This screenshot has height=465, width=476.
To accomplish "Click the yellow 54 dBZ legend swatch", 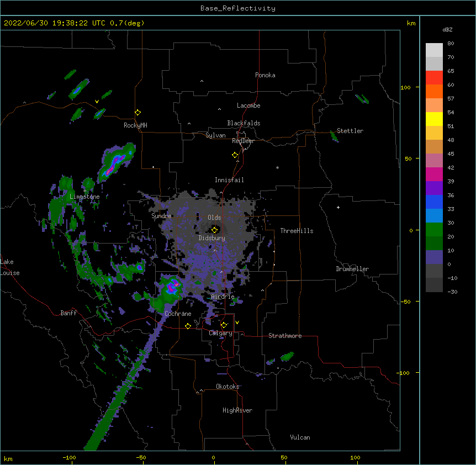I will [x=434, y=119].
